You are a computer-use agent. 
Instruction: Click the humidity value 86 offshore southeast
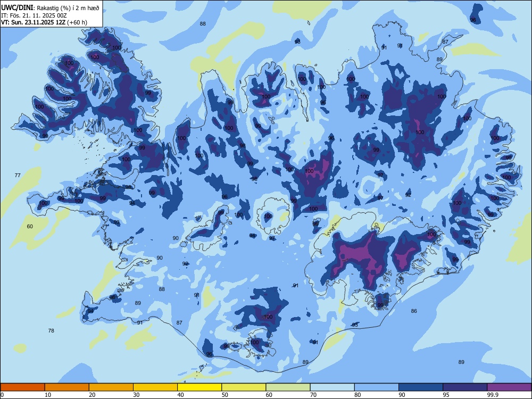point(414,311)
